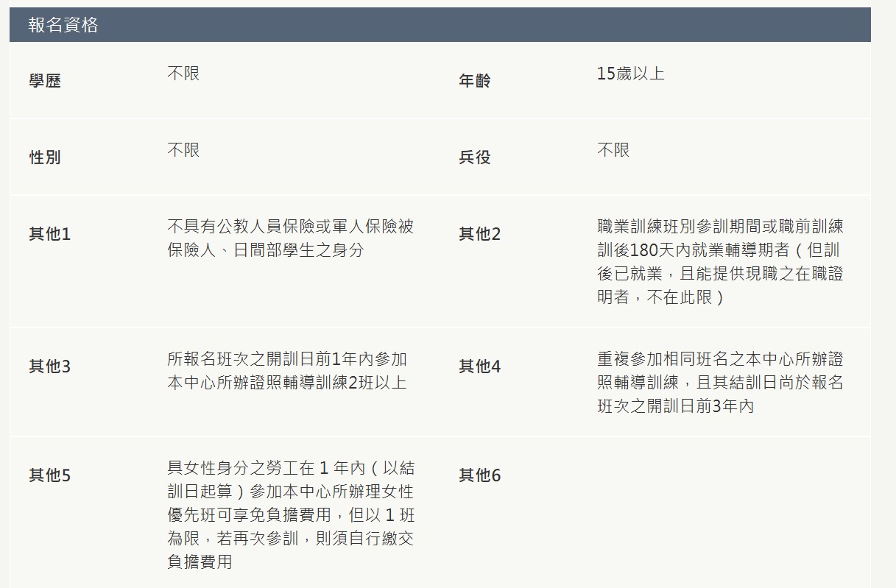Select the 不限 value next to 性別
Image resolution: width=896 pixels, height=588 pixels.
tap(183, 150)
